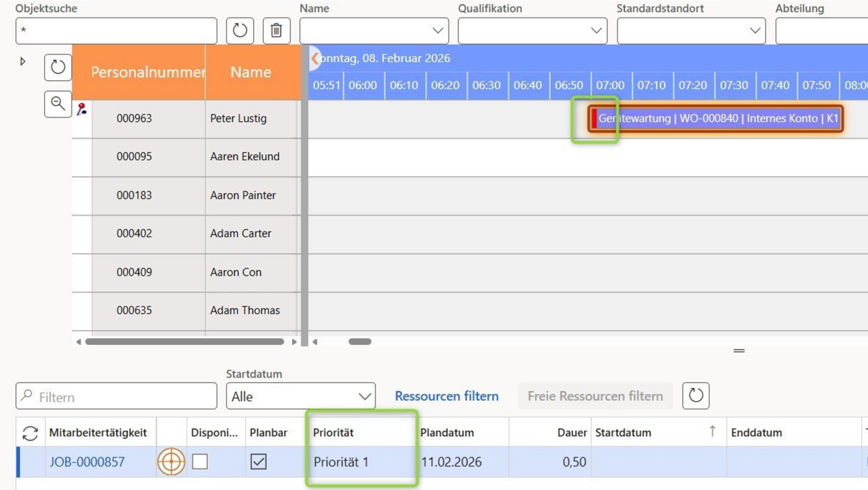Viewport: 868px width, 490px height.
Task: Uncheck the Planbar checkbox for JOB-0000857
Action: coord(259,462)
